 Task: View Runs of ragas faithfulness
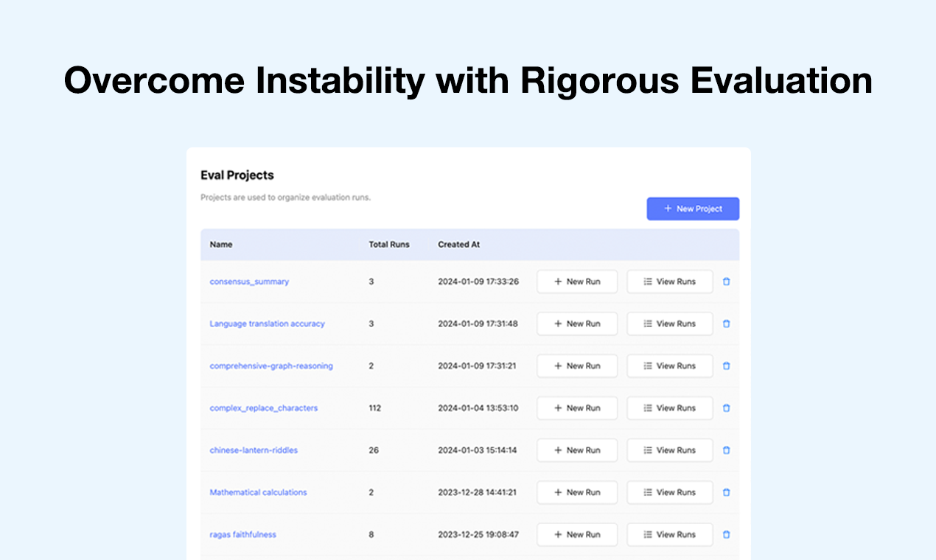click(670, 534)
